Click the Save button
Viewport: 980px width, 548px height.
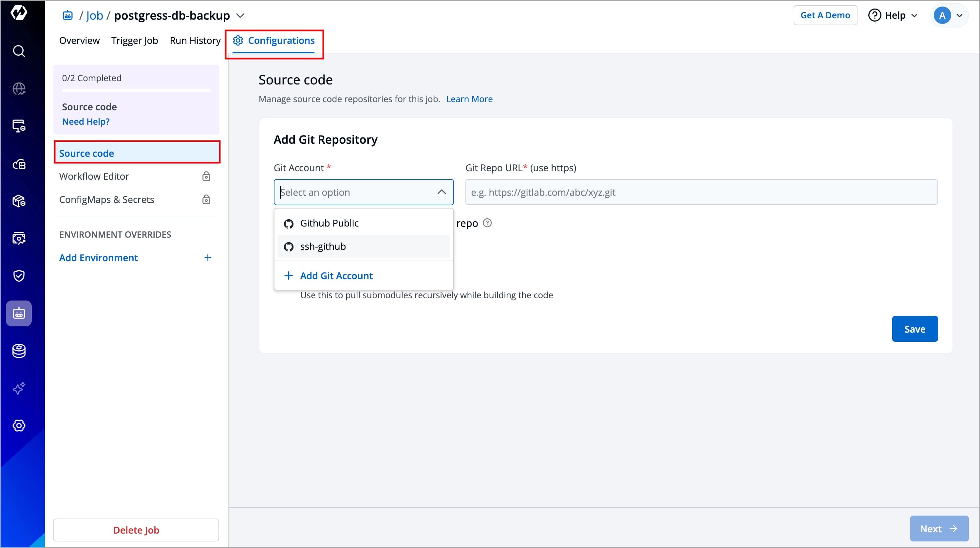click(x=914, y=329)
